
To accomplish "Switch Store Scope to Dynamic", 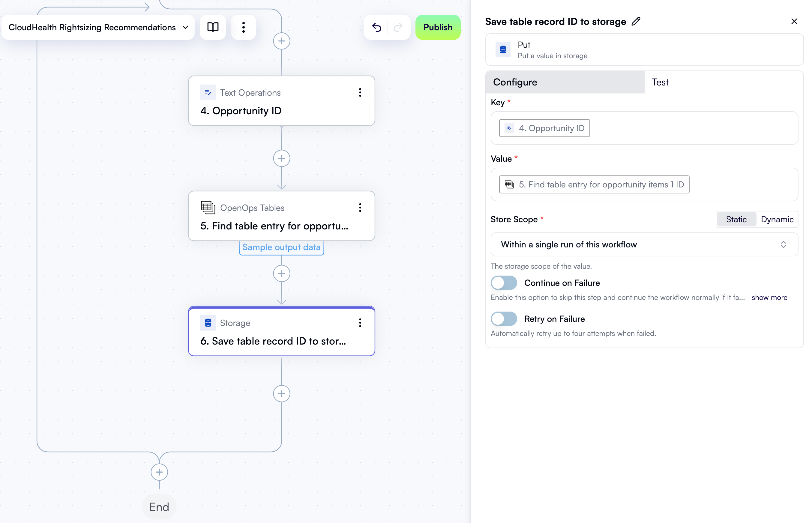I will 777,219.
